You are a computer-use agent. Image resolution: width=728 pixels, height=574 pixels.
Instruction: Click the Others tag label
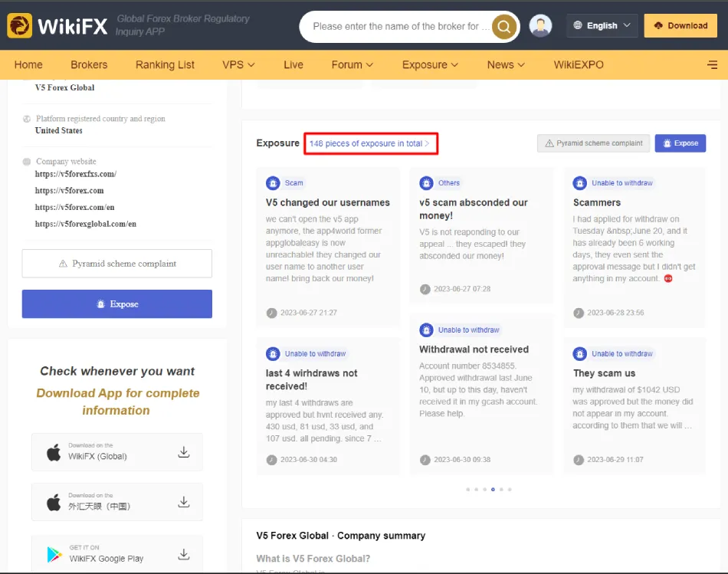point(449,183)
